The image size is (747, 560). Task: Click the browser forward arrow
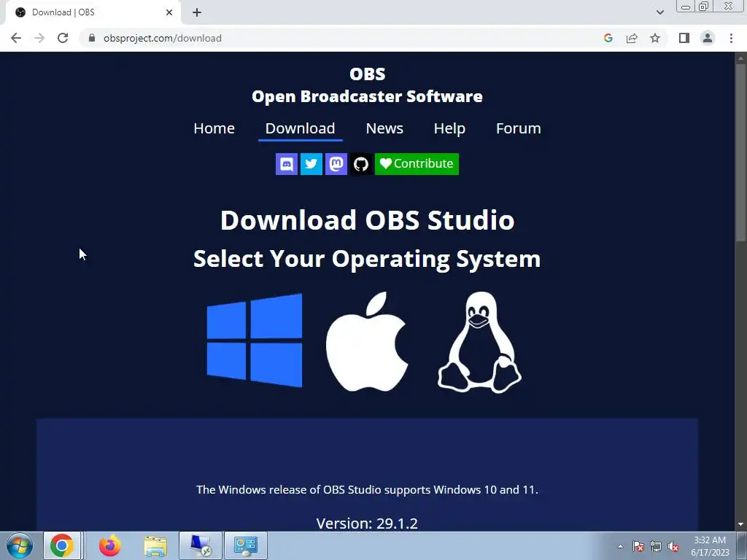click(39, 38)
